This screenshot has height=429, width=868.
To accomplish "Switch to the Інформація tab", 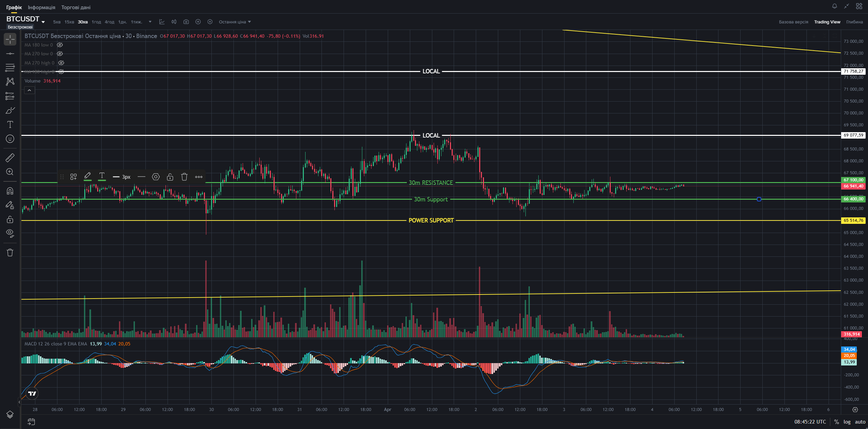I will pos(41,7).
